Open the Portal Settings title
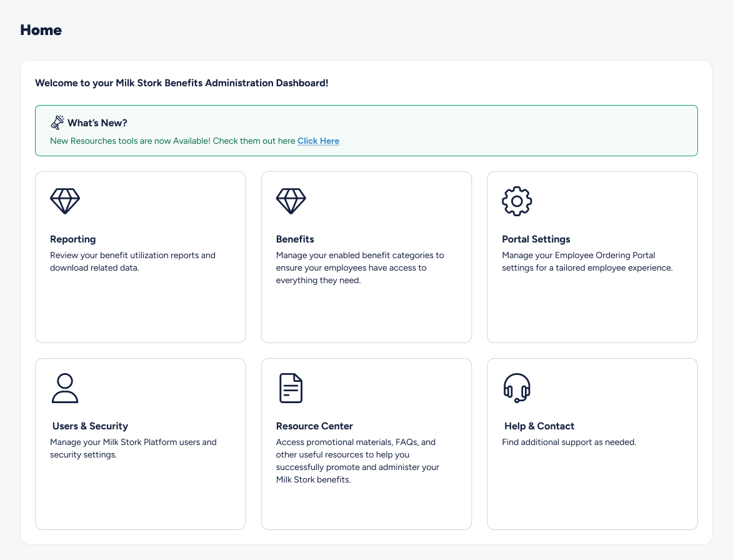 pos(536,239)
